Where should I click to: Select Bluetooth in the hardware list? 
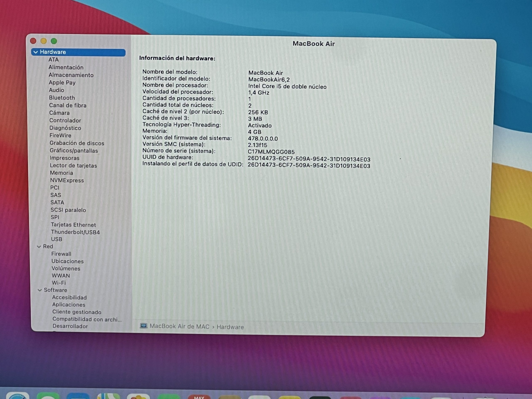pyautogui.click(x=62, y=98)
